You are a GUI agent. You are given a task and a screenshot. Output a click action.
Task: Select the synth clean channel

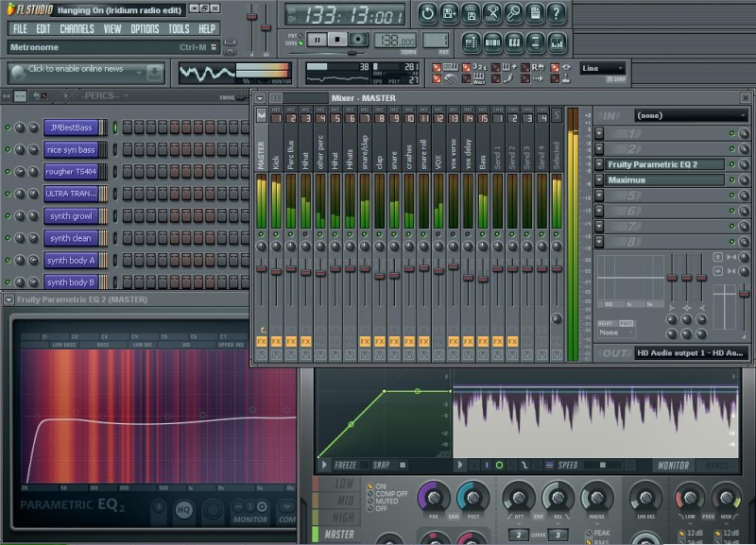pos(72,238)
